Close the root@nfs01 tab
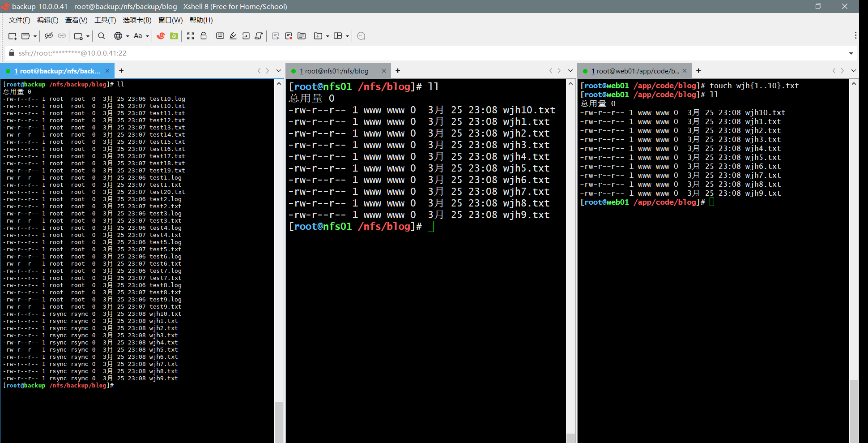The image size is (868, 443). pyautogui.click(x=384, y=71)
